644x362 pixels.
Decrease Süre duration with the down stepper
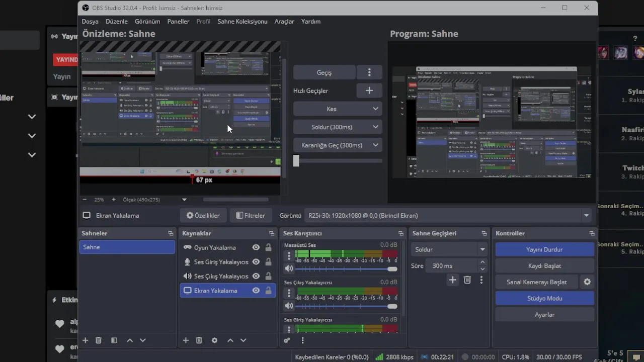pyautogui.click(x=482, y=269)
